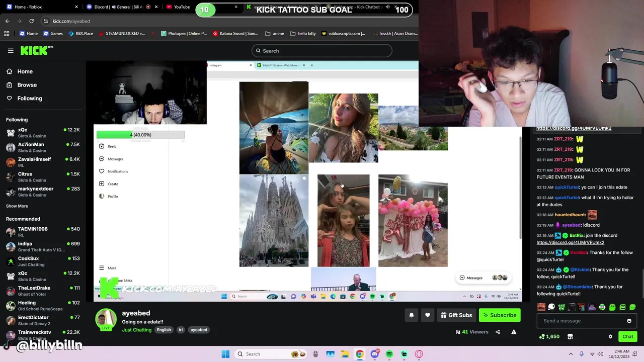644x362 pixels.
Task: Click the Windows taskbar Search box
Action: click(271, 354)
